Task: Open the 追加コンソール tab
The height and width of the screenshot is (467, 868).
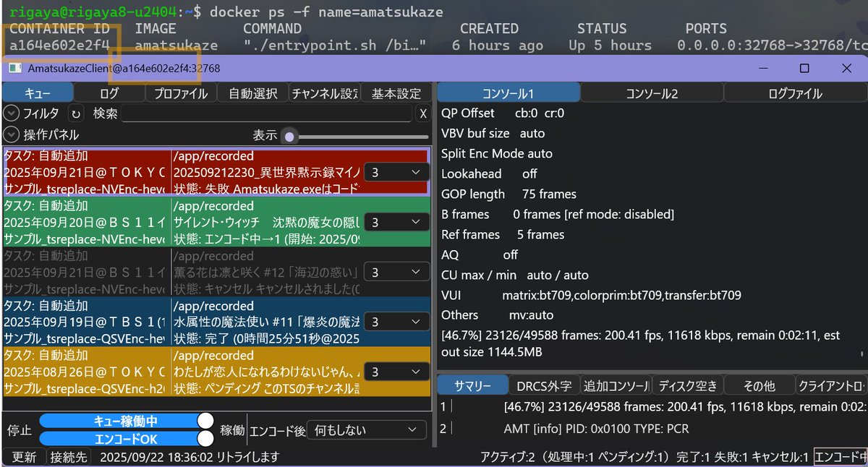Action: tap(616, 385)
